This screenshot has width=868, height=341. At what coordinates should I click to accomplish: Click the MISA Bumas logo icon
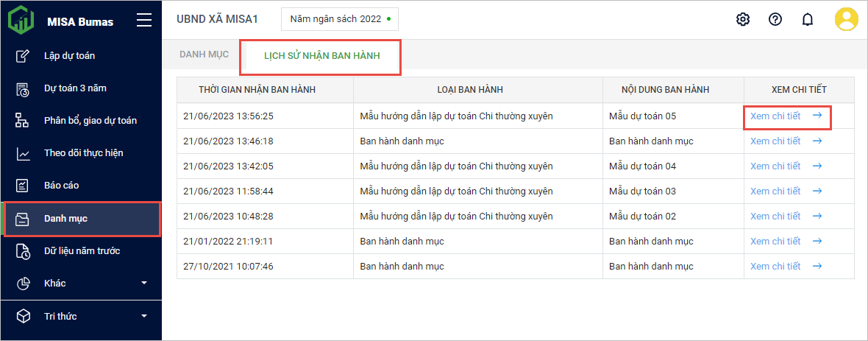[21, 20]
